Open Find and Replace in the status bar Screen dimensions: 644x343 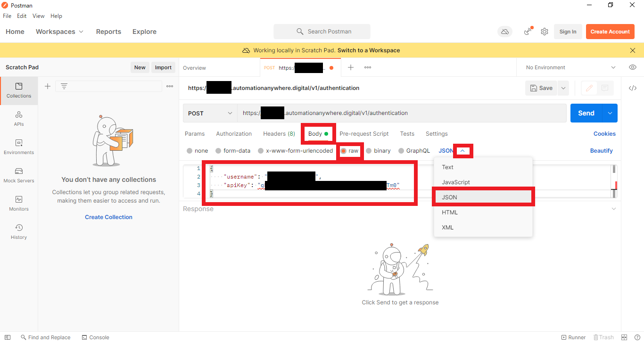tap(45, 337)
